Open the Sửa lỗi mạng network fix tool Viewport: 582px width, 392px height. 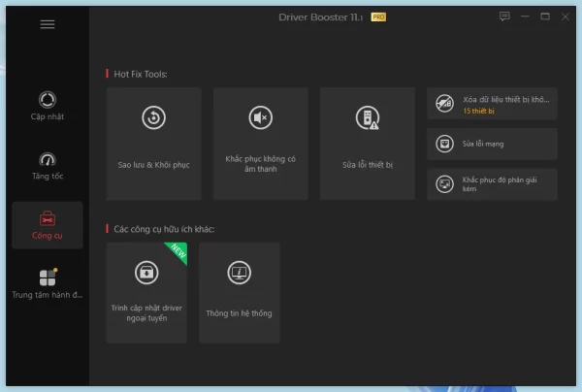click(492, 144)
